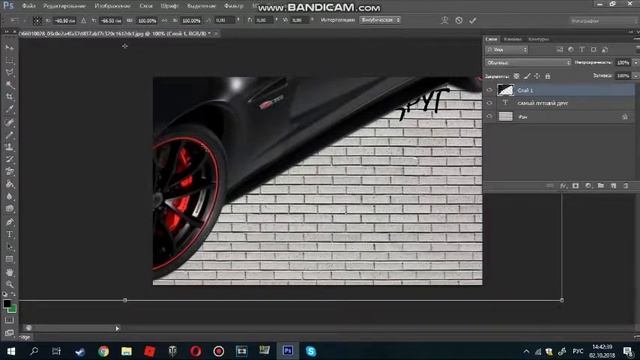The height and width of the screenshot is (360, 640).
Task: Select the Horizontal Type tool
Action: pyautogui.click(x=9, y=234)
